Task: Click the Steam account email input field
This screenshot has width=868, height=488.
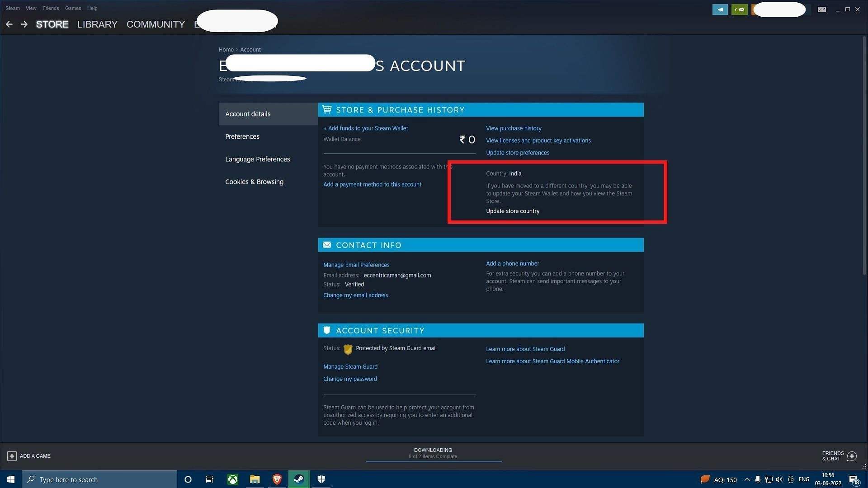Action: click(x=398, y=275)
